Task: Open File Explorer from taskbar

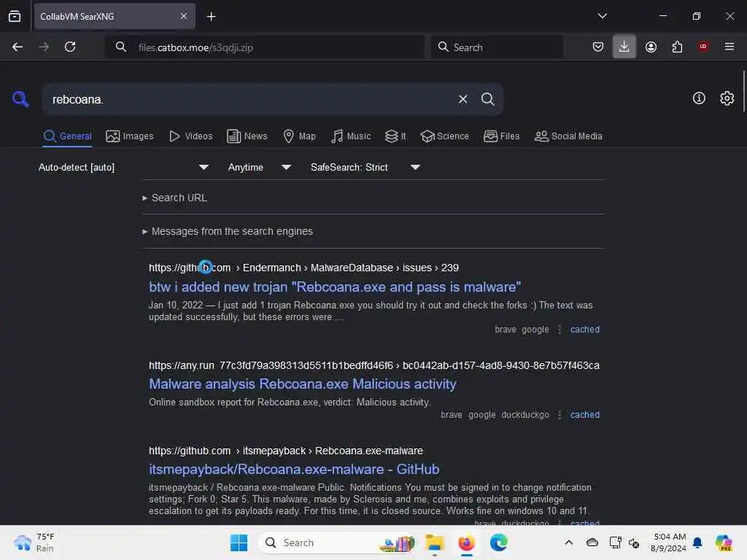Action: pos(435,542)
